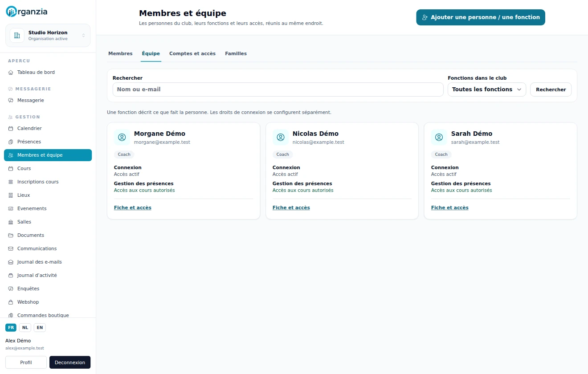Click the Messagerie chat icon in the sidebar
Viewport: 588px width, 374px height.
click(11, 100)
